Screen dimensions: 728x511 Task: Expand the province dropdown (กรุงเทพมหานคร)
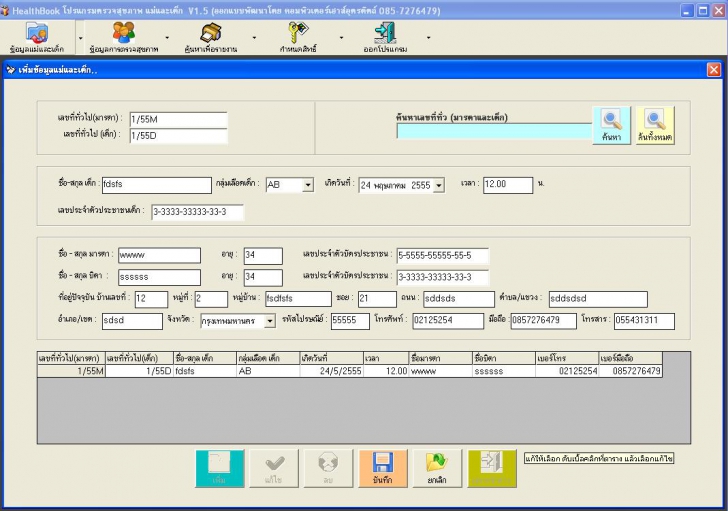[x=270, y=321]
